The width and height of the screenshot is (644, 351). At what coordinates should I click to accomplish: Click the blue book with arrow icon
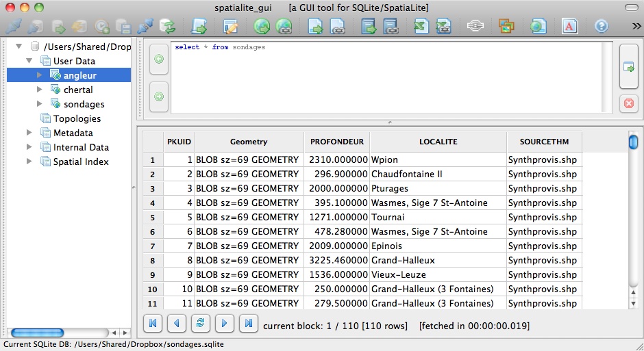pos(369,27)
